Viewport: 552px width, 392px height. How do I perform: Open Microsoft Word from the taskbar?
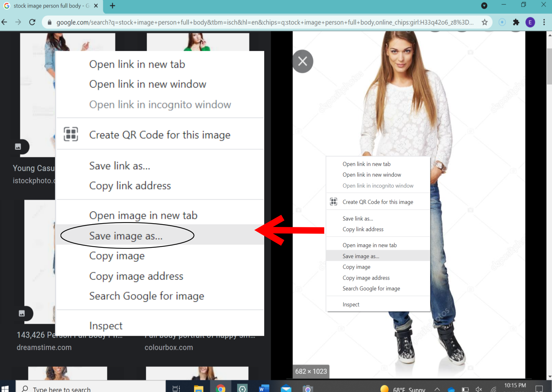point(264,389)
